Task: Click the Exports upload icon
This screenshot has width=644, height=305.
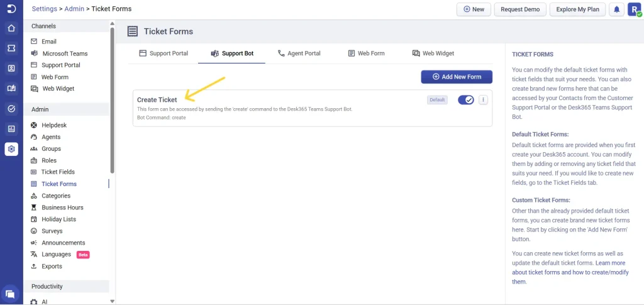Action: (x=34, y=267)
